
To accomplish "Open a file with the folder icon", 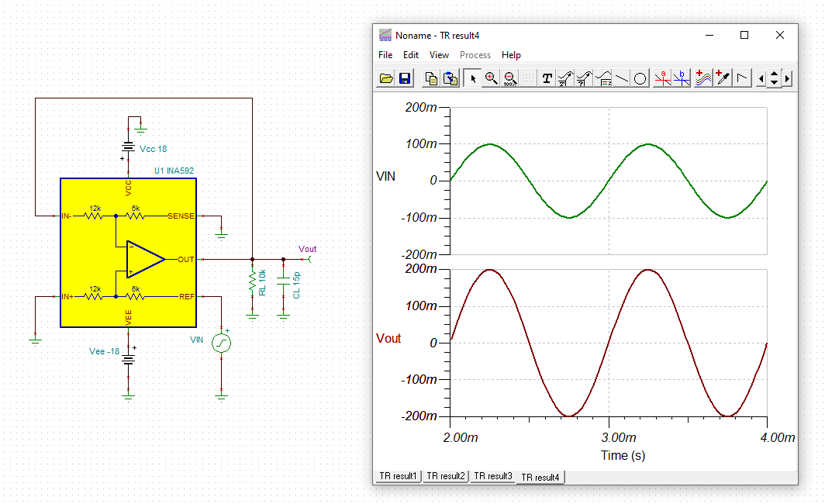I will pyautogui.click(x=386, y=78).
